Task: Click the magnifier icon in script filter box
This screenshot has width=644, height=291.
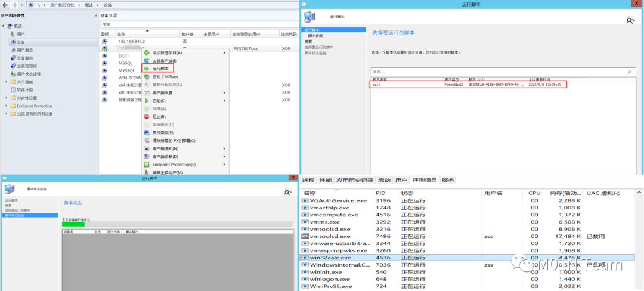Action: click(629, 72)
